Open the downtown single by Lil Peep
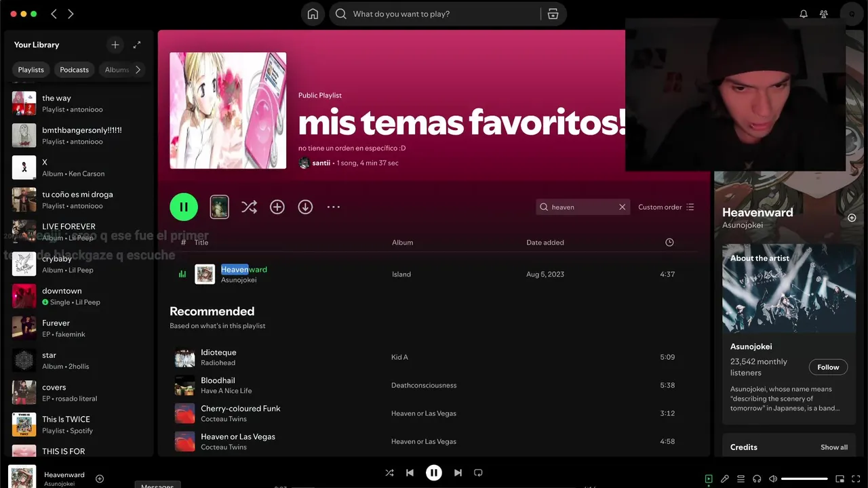The image size is (868, 488). (79, 296)
